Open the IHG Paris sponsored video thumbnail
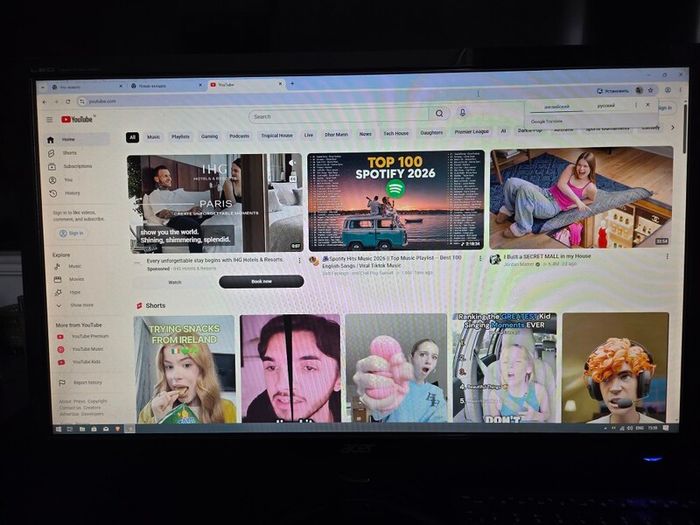The height and width of the screenshot is (525, 700). 215,203
